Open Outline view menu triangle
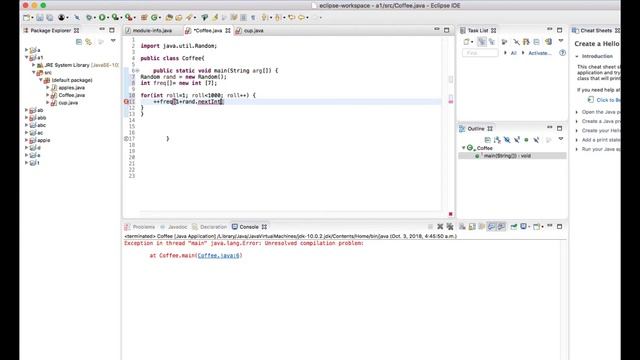This screenshot has width=640, height=360. [x=561, y=139]
